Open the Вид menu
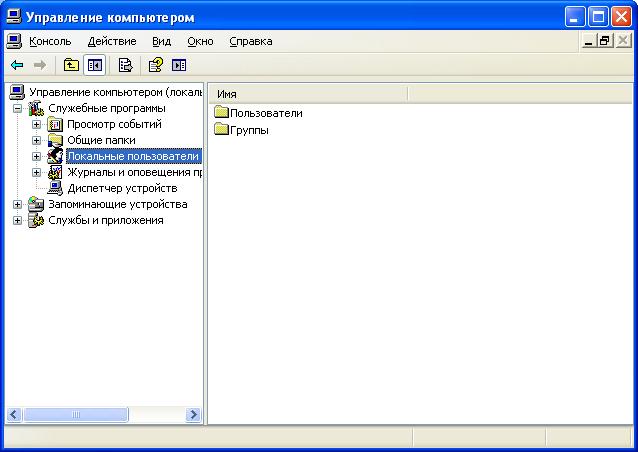Screen dimensions: 638x452 (x=162, y=41)
